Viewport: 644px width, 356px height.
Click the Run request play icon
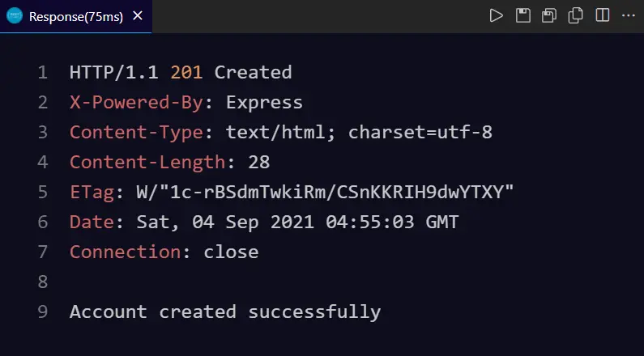497,15
